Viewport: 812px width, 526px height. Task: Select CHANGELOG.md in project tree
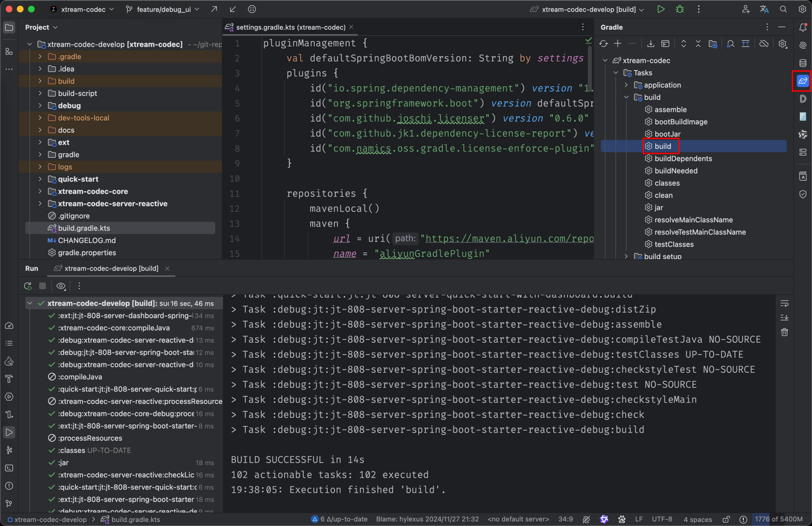(87, 241)
